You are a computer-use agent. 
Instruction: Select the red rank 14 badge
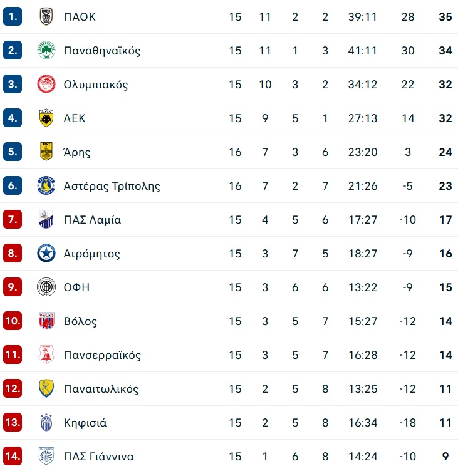point(13,456)
